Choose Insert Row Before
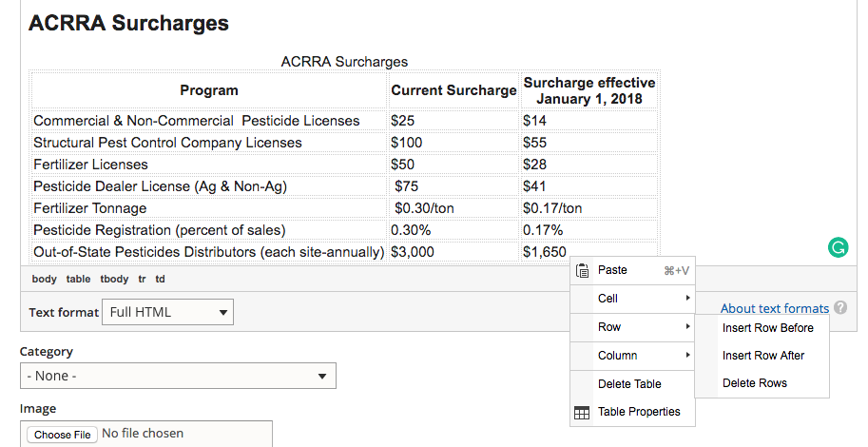This screenshot has width=868, height=447. (767, 328)
